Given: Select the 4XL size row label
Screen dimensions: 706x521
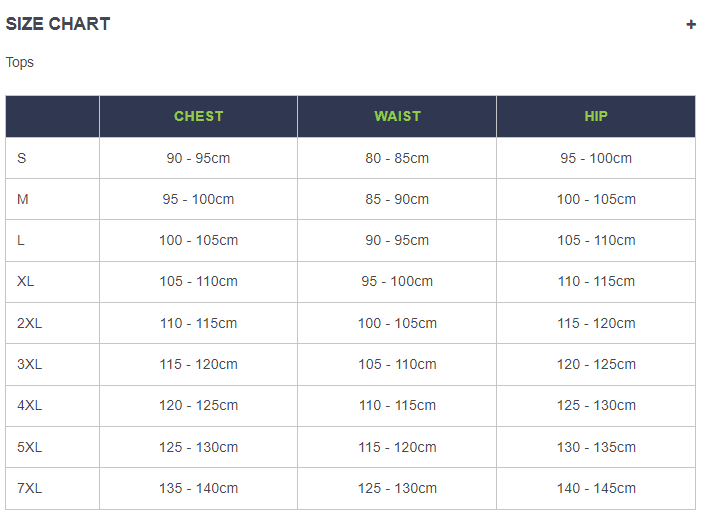Looking at the screenshot, I should click(x=29, y=405).
